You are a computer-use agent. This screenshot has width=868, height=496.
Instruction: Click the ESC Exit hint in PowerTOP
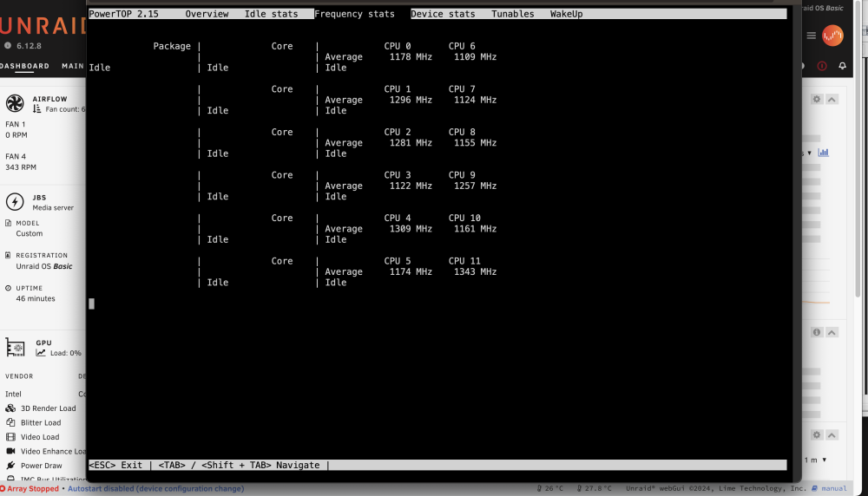[x=115, y=465]
